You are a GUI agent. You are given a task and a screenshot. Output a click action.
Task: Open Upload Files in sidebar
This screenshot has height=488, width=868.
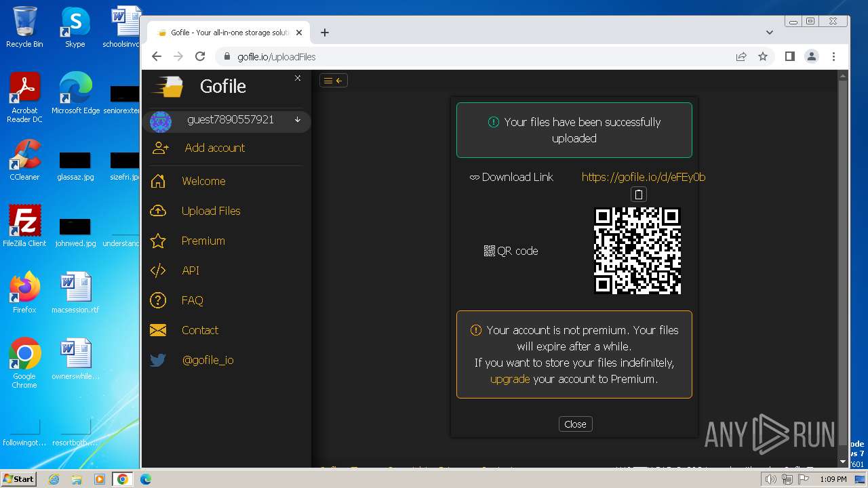211,211
